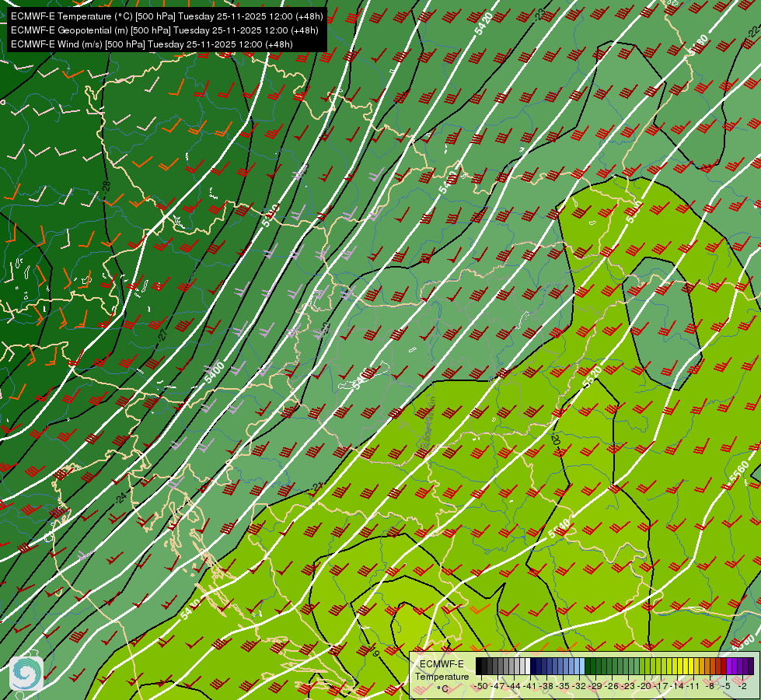This screenshot has width=761, height=700.
Task: Pick the red swatch left of the -5 tick
Action: [x=724, y=666]
